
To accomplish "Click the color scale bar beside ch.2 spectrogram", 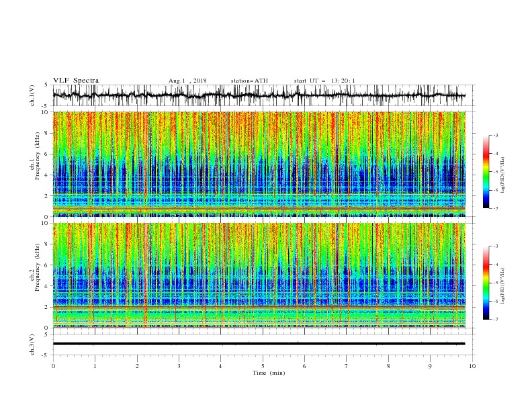I will (486, 283).
